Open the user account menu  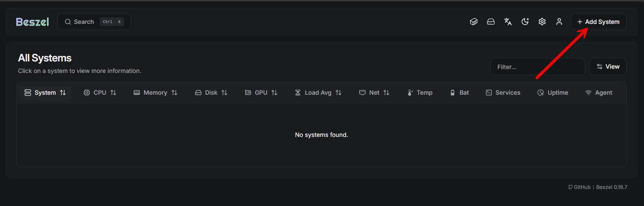[x=559, y=22]
